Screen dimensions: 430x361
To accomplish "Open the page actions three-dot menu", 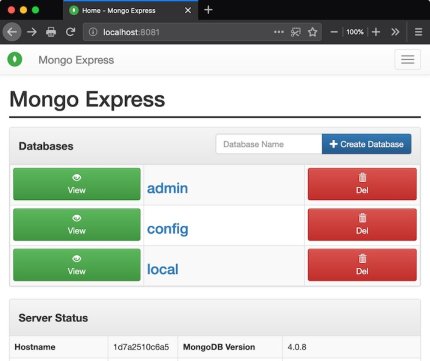I will [x=279, y=32].
